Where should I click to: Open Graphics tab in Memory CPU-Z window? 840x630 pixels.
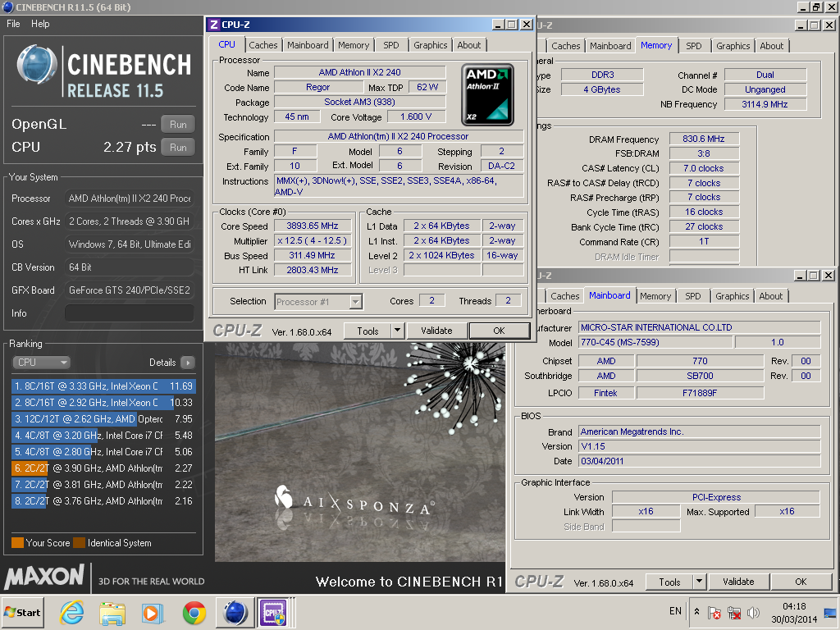coord(733,46)
